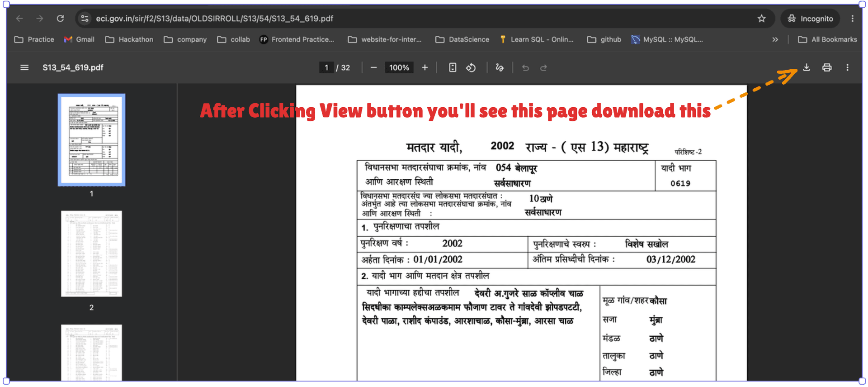The width and height of the screenshot is (868, 387).
Task: Click the browser forward arrow
Action: (x=40, y=19)
